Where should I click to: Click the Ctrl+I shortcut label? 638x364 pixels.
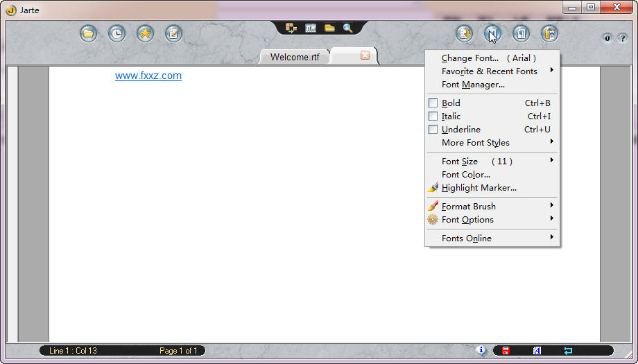539,116
